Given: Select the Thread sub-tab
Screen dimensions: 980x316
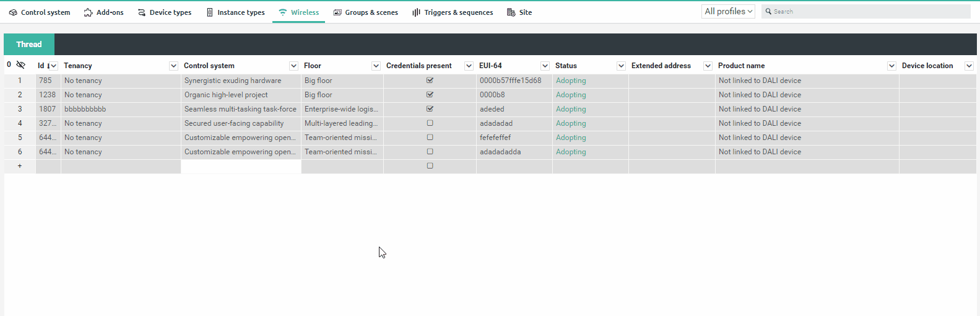Looking at the screenshot, I should point(29,45).
